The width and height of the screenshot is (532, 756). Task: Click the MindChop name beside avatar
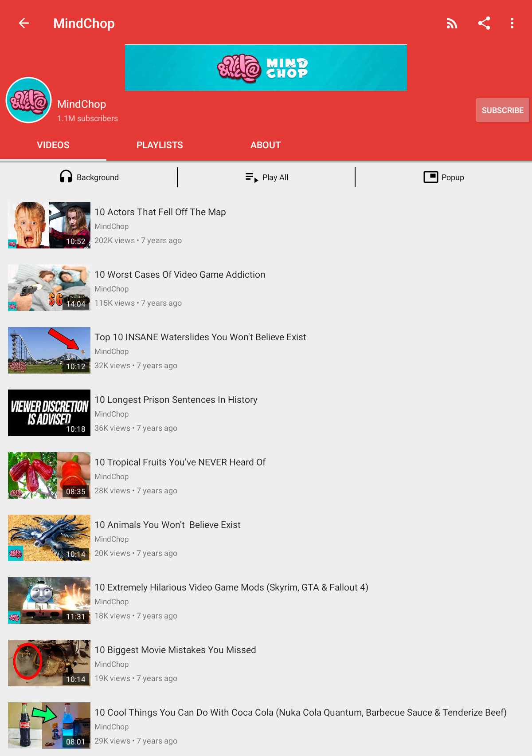coord(82,104)
